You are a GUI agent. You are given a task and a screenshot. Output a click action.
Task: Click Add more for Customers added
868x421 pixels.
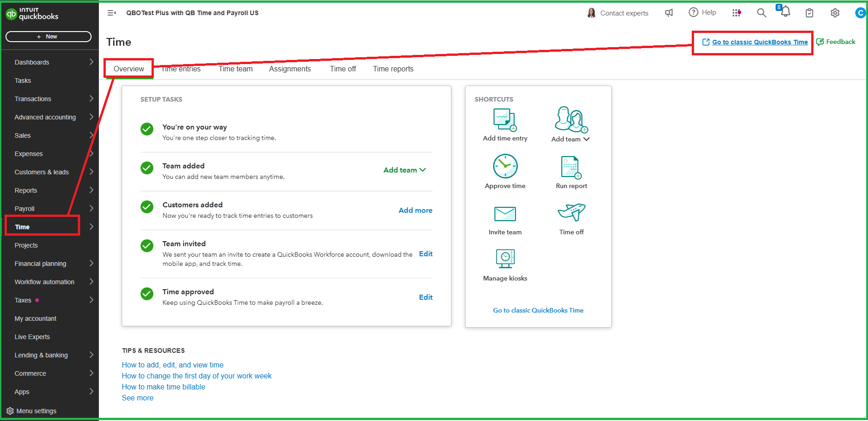click(415, 210)
